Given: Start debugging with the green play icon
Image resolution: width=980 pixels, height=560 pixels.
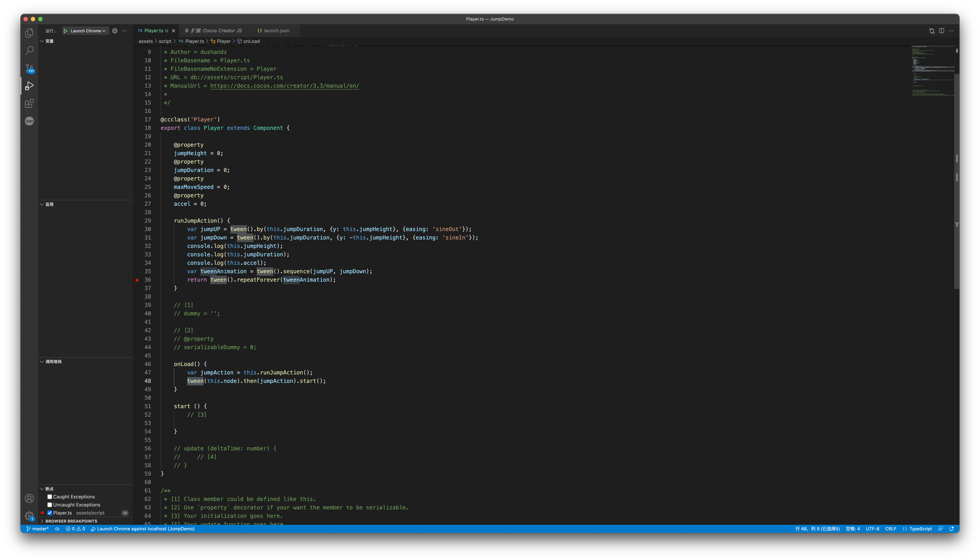Looking at the screenshot, I should [65, 31].
